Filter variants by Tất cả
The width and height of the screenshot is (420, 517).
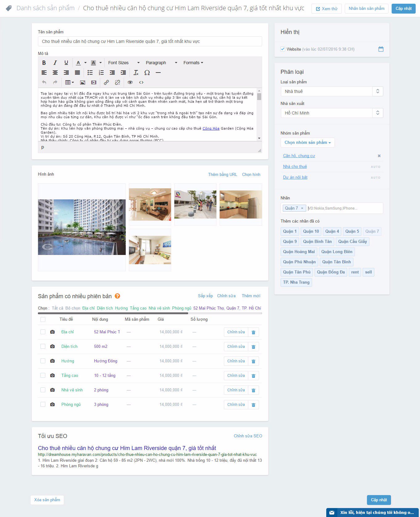[x=57, y=308]
